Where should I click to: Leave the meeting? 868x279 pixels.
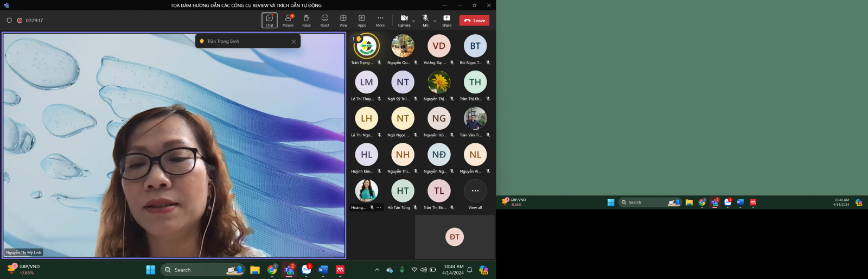pyautogui.click(x=474, y=21)
